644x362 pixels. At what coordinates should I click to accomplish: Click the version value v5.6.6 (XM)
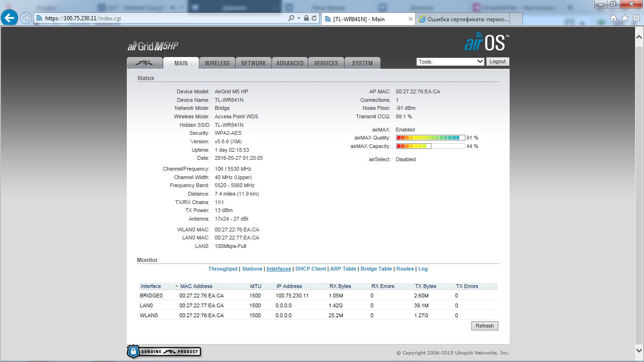228,141
